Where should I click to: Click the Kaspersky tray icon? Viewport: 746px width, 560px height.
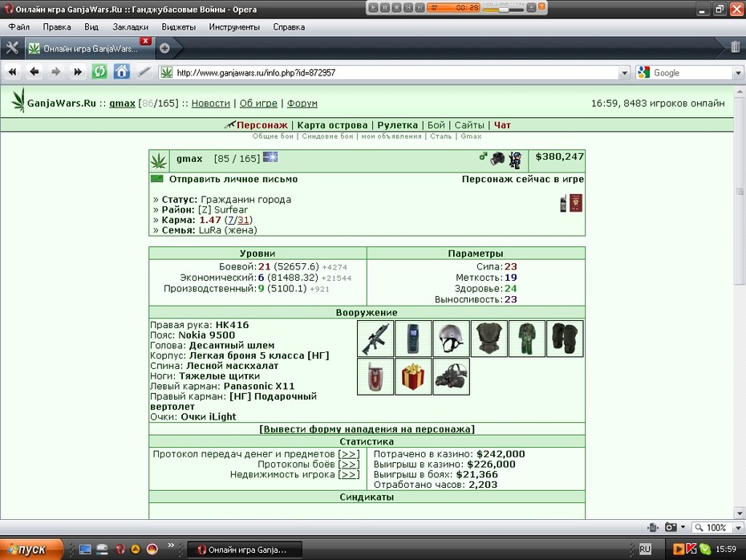(x=691, y=549)
